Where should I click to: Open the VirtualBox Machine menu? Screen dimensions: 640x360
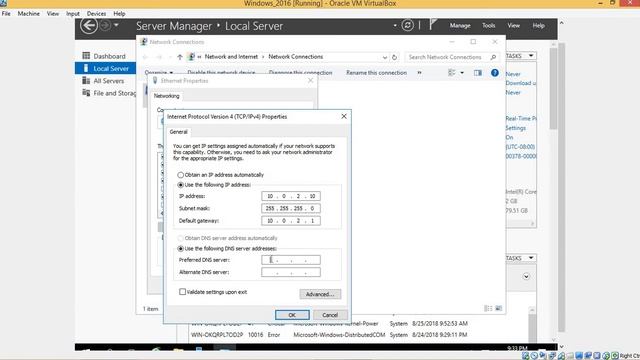pos(29,13)
